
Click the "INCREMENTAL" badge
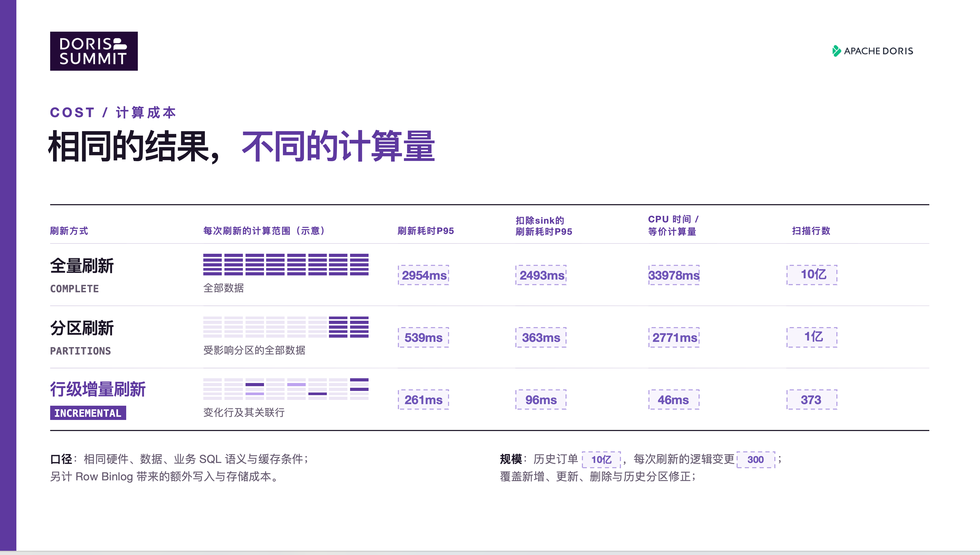(88, 413)
